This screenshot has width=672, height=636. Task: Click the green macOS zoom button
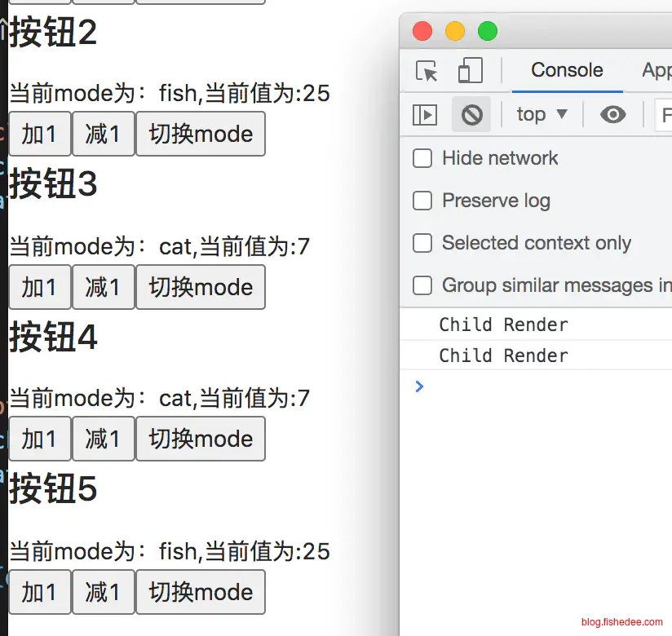click(x=488, y=32)
